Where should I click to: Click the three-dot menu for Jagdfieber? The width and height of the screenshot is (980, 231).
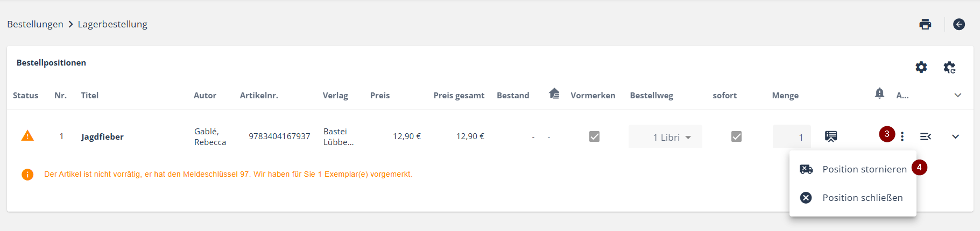(903, 136)
